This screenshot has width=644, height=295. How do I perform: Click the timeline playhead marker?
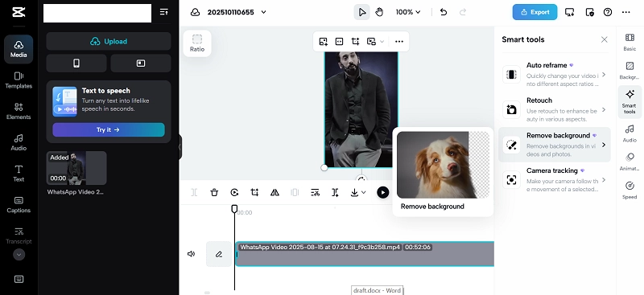234,209
